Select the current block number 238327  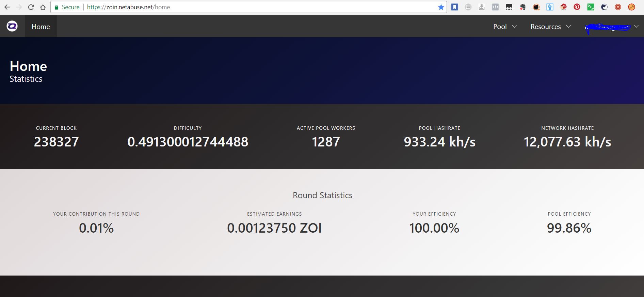point(57,142)
